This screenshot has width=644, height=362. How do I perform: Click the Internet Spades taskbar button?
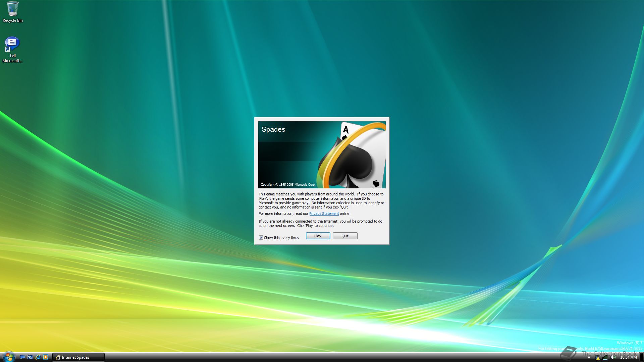point(78,357)
